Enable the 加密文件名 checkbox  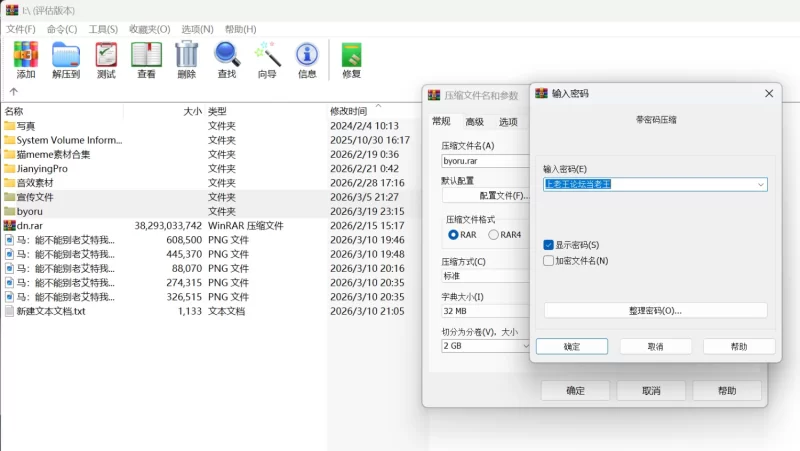pyautogui.click(x=548, y=261)
